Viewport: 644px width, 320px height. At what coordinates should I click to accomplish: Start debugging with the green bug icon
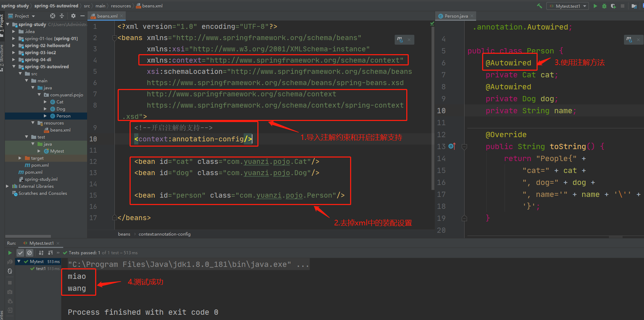tap(604, 6)
